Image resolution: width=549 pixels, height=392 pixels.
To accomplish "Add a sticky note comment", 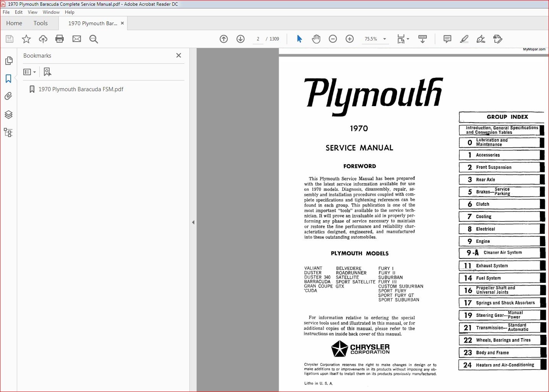I will click(x=447, y=39).
